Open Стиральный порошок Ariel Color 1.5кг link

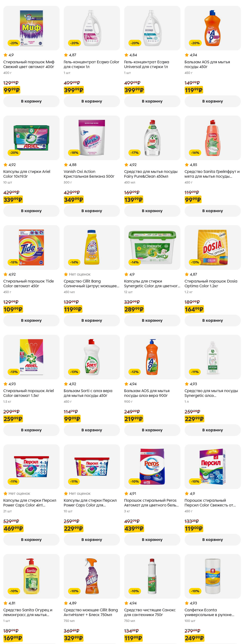(x=28, y=393)
